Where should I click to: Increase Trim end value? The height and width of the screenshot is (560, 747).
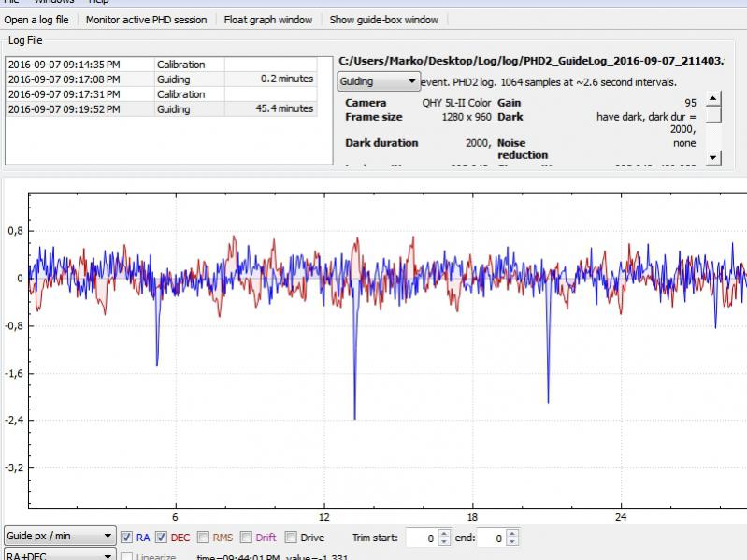(x=511, y=533)
